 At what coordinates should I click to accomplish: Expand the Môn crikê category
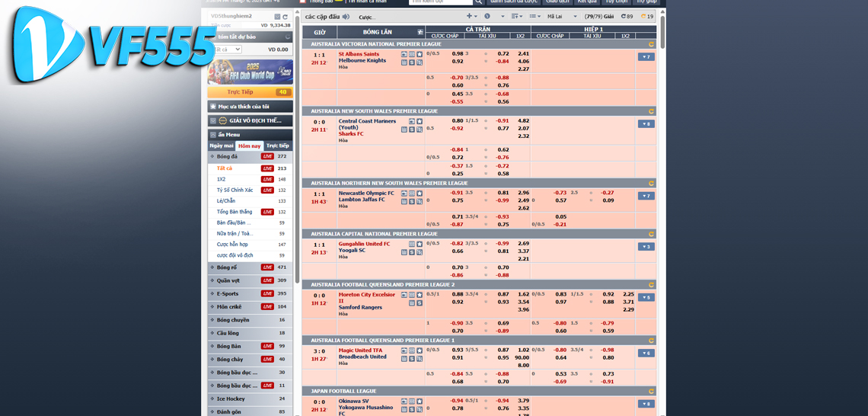[x=251, y=307]
